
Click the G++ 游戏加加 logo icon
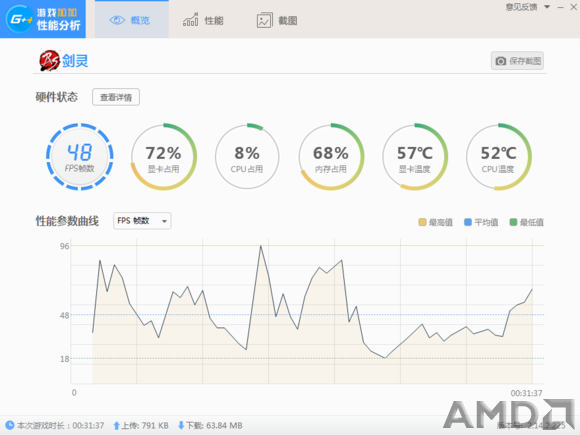tap(19, 19)
